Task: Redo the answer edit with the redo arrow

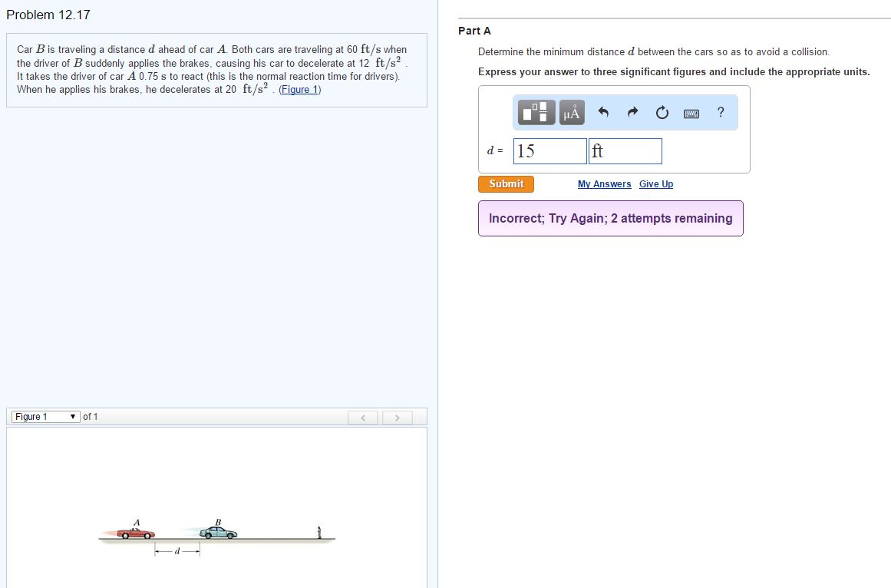Action: coord(632,112)
